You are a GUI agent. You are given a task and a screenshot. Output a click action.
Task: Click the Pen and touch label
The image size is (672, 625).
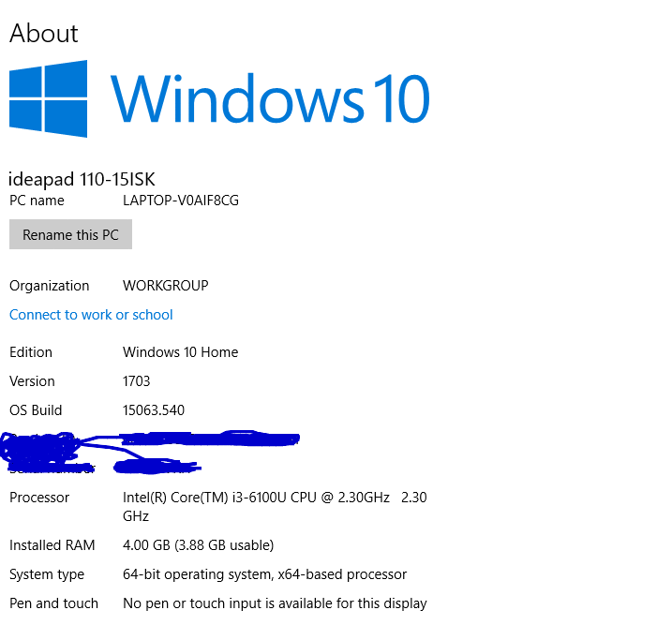coord(53,603)
